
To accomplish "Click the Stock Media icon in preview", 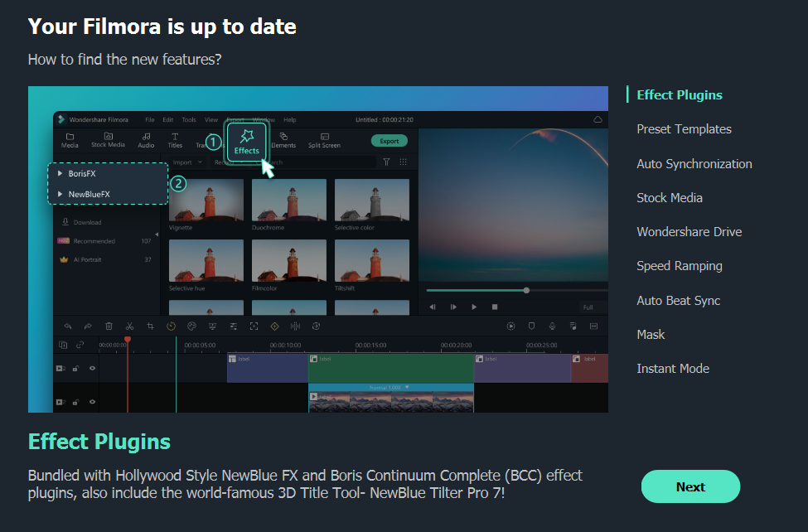I will coord(109,136).
